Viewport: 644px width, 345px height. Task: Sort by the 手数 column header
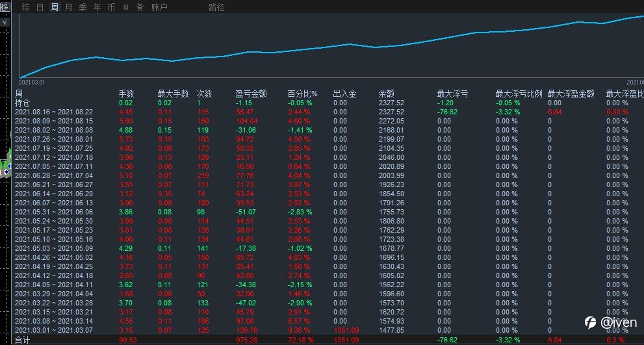(x=127, y=94)
